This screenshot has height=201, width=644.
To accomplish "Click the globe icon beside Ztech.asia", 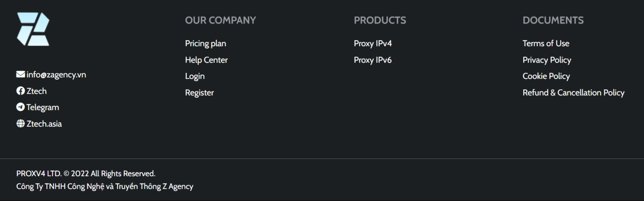I will point(20,123).
